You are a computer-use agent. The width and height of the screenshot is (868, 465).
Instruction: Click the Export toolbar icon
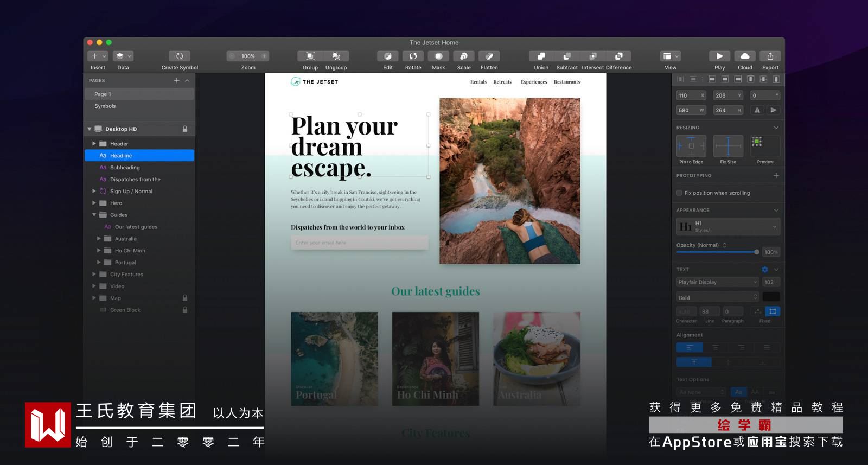770,56
